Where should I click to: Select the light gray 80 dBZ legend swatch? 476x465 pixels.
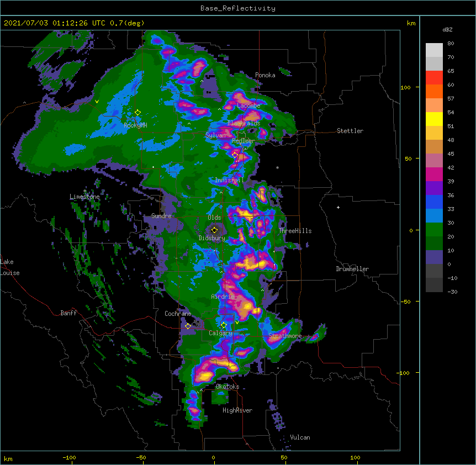pos(434,50)
